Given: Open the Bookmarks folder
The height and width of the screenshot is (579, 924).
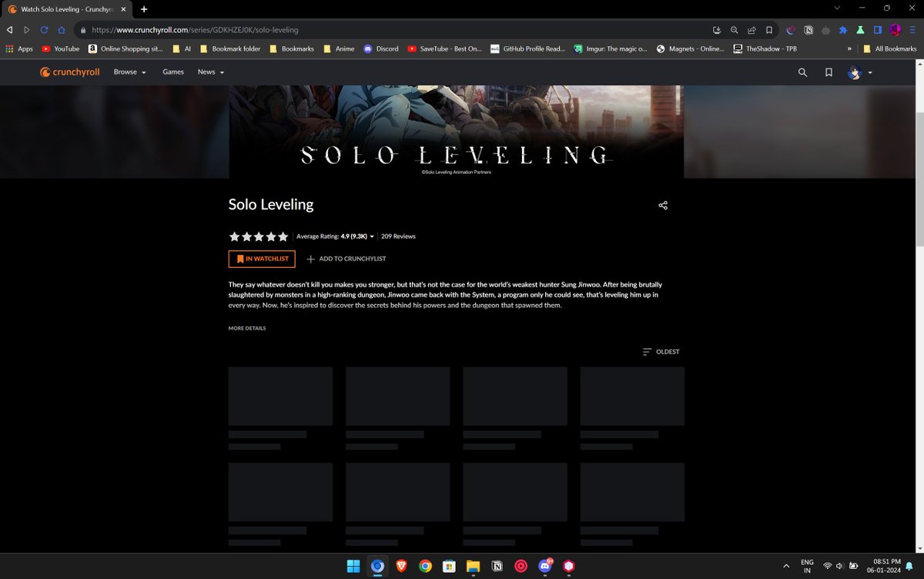Looking at the screenshot, I should 292,49.
